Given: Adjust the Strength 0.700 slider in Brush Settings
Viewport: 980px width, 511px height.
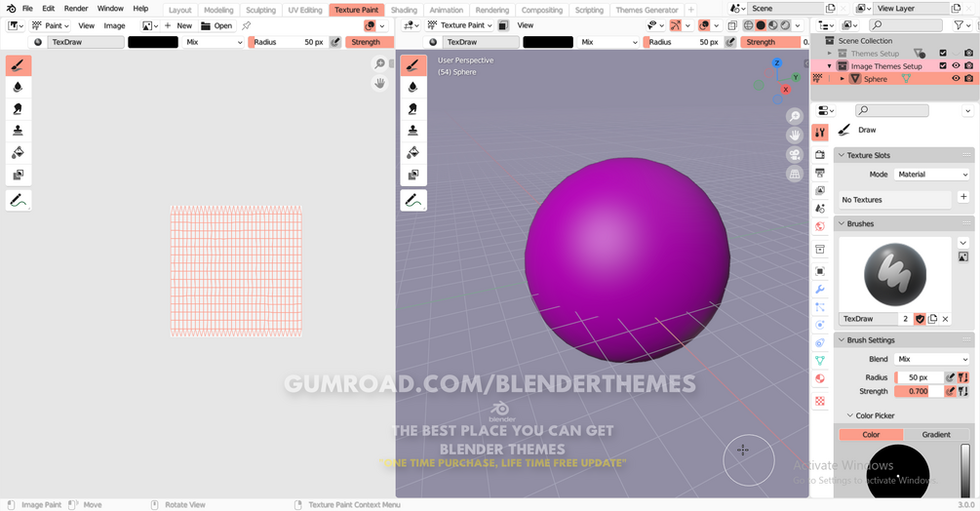Looking at the screenshot, I should (x=919, y=391).
